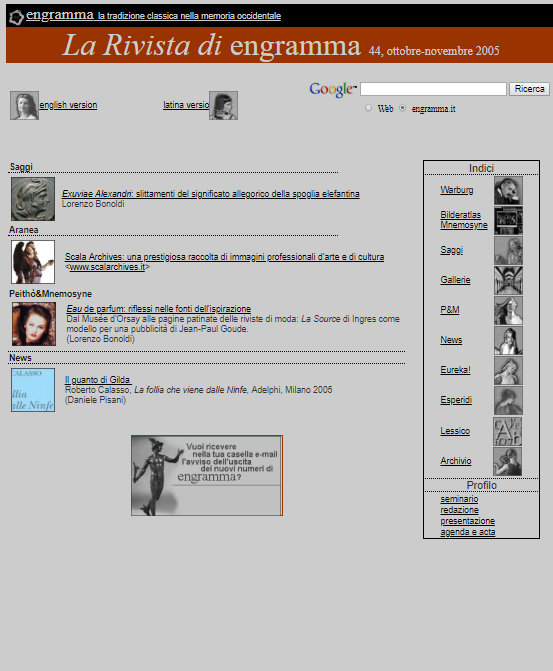Viewport: 553px width, 671px height.
Task: Click the Lessico letters thumbnail
Action: [x=507, y=431]
